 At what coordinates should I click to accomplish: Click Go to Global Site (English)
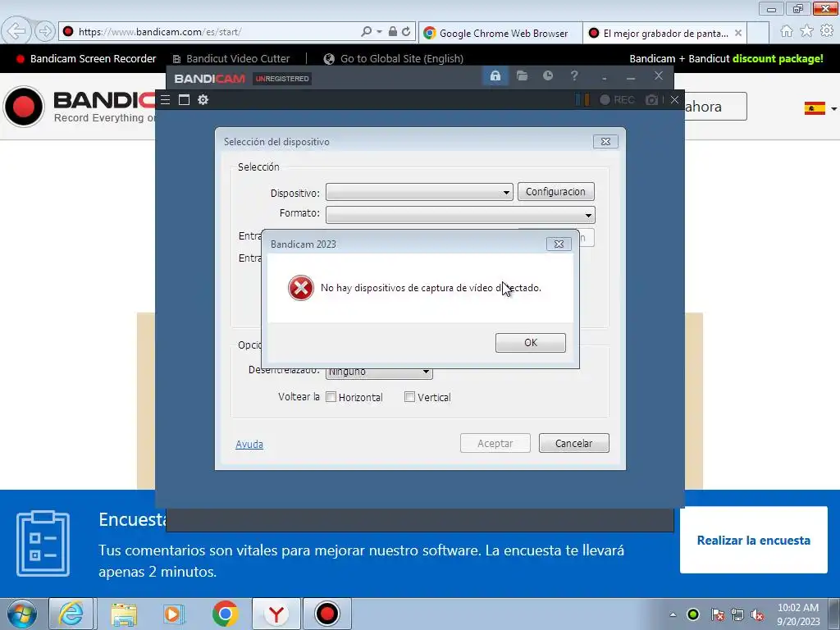pyautogui.click(x=394, y=59)
